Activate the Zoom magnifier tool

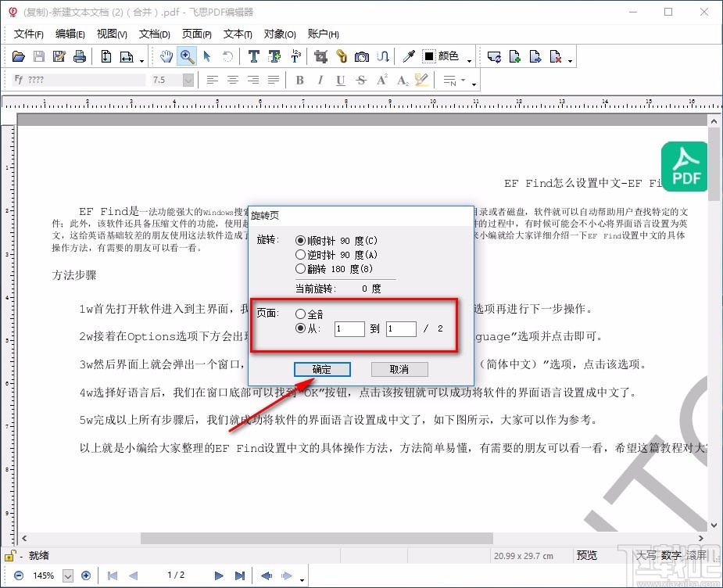(x=187, y=56)
